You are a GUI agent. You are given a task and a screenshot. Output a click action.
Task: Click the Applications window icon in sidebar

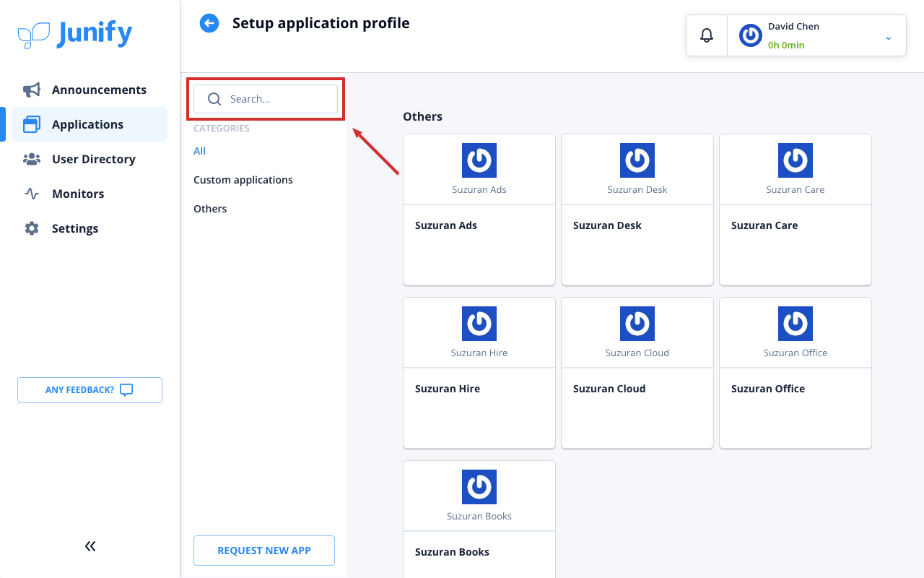[32, 124]
